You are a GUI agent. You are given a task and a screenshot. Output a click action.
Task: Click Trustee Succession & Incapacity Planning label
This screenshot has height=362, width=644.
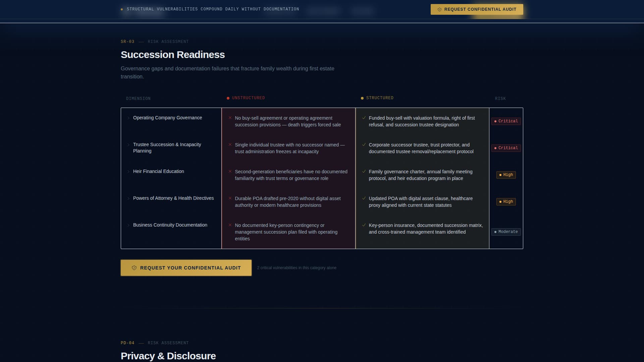tap(167, 147)
